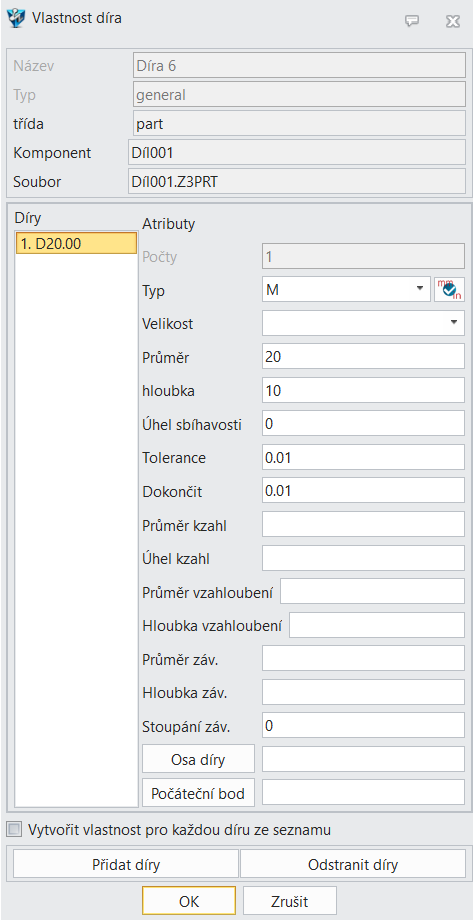This screenshot has width=473, height=921.
Task: Click the Stoupání záv. field showing 0
Action: 363,727
